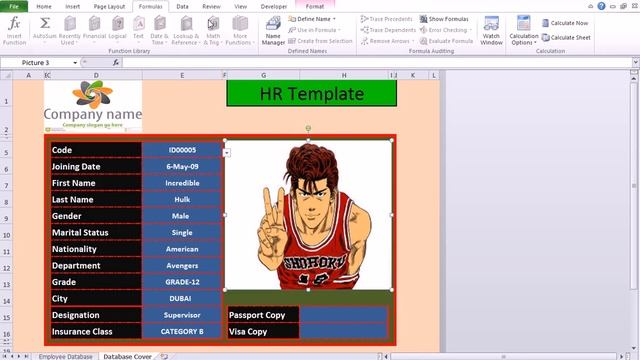Screen dimensions: 640x360
Task: Open Math & Trig functions
Action: click(x=213, y=30)
